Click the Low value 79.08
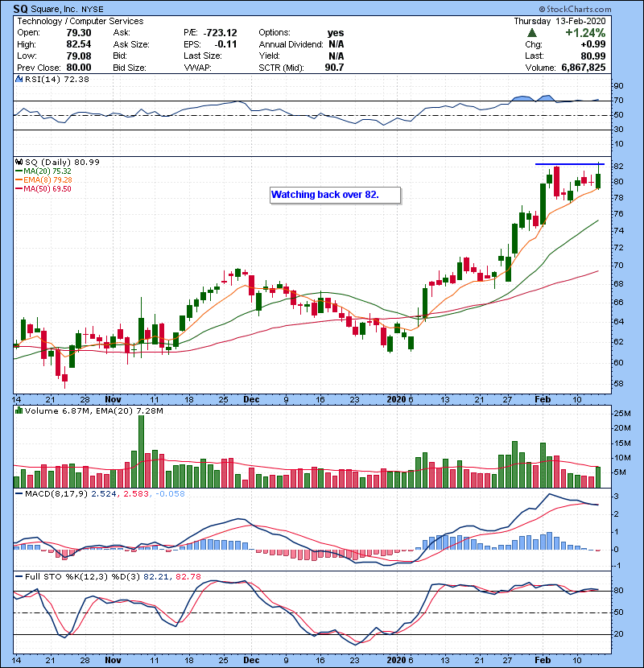Viewport: 644px width, 668px height. click(x=79, y=56)
